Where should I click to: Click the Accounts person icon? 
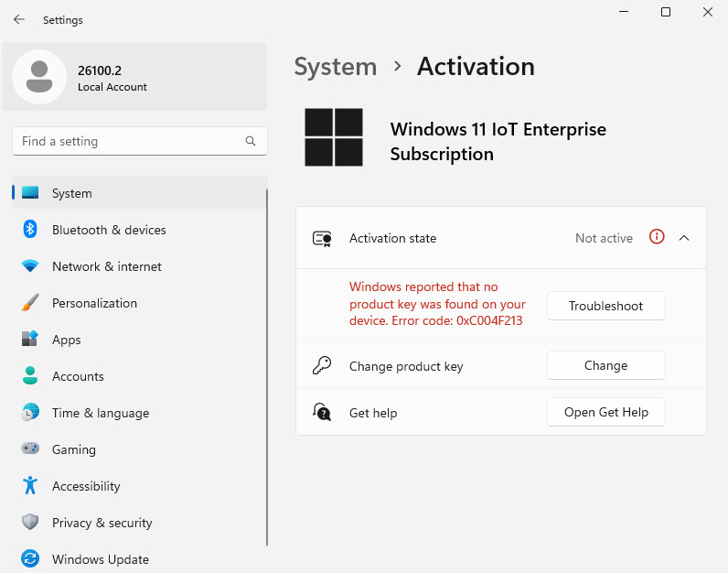30,375
